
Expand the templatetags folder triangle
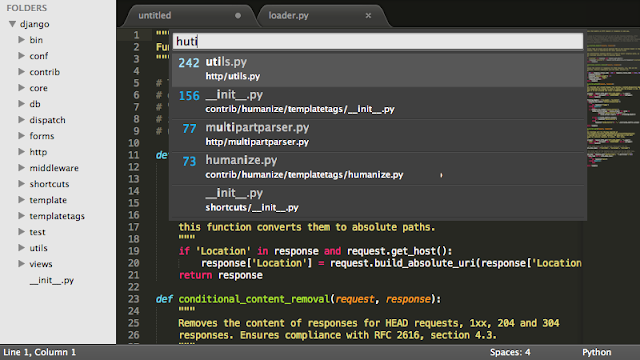22,216
